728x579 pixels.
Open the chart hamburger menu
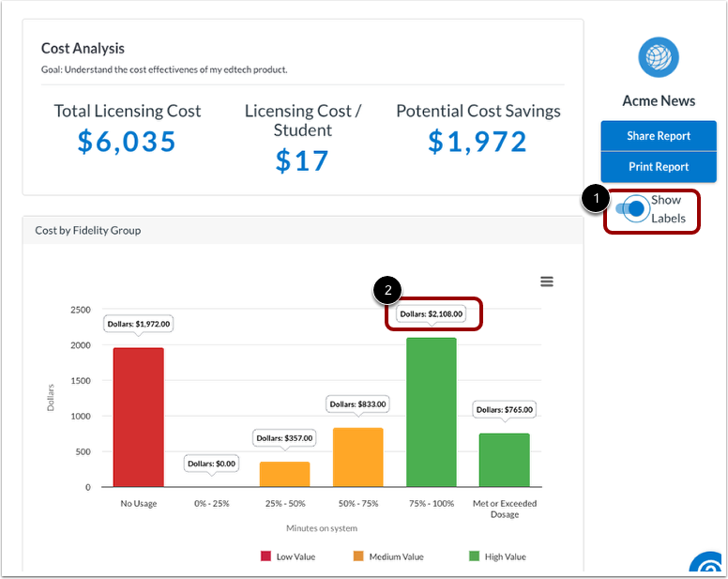546,282
